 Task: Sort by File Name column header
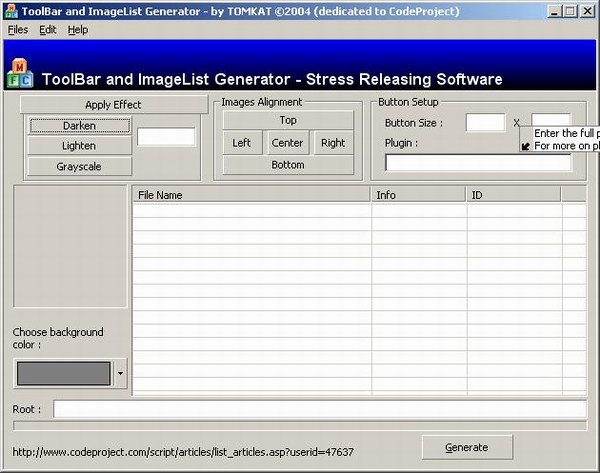click(252, 195)
